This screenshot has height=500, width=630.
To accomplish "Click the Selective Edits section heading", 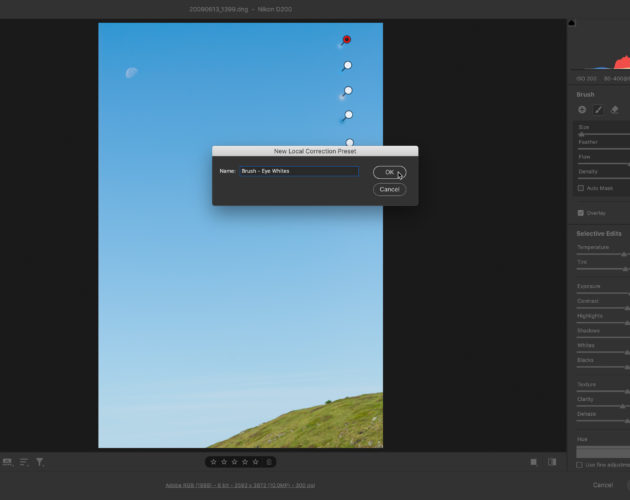I will (599, 234).
